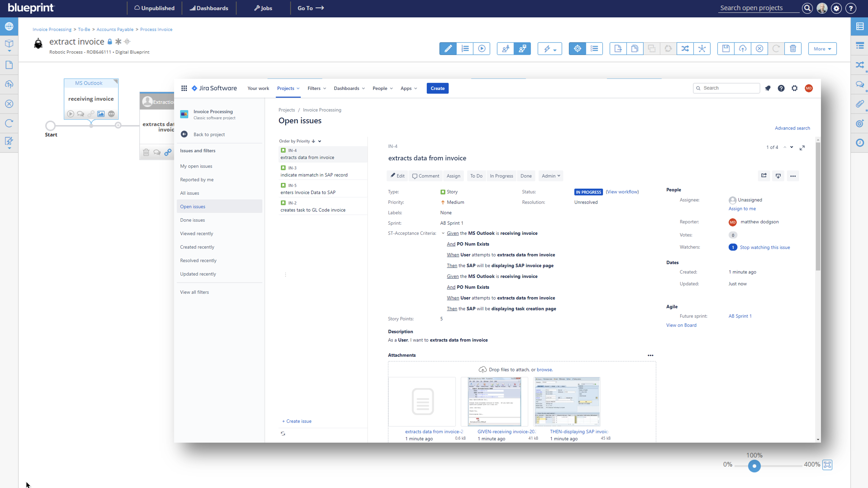Open the More dropdown in toolbar

[822, 49]
